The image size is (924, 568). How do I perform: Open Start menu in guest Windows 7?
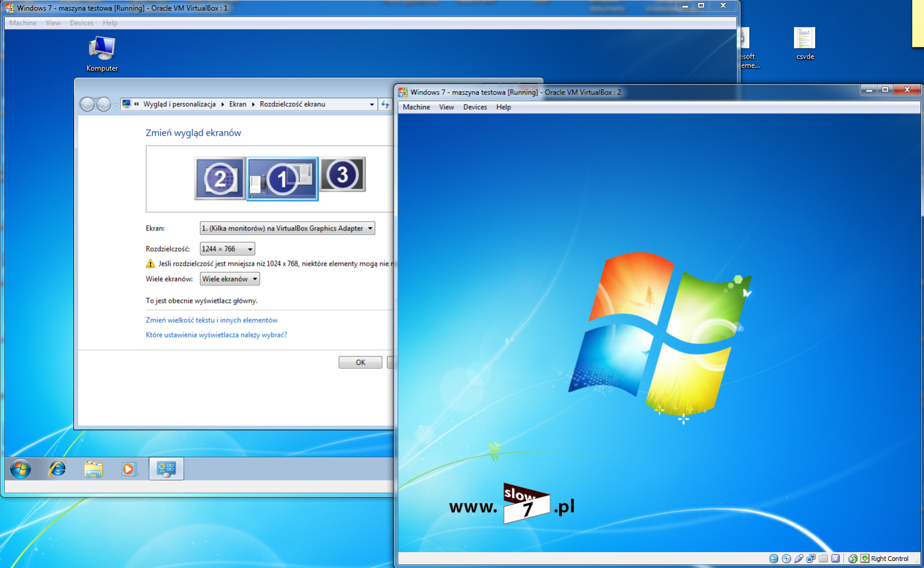pyautogui.click(x=21, y=469)
